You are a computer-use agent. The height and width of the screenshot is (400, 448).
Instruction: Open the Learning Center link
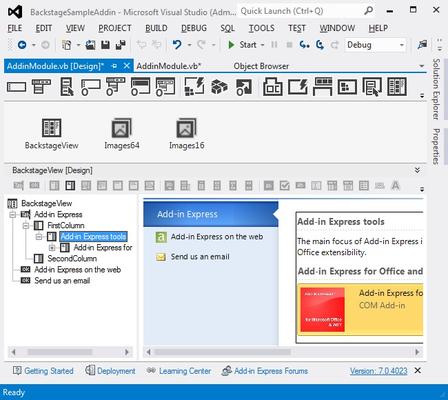pyautogui.click(x=179, y=371)
